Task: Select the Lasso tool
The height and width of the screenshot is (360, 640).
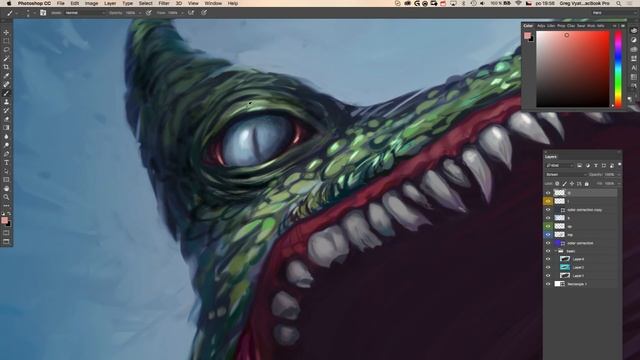Action: pyautogui.click(x=6, y=49)
